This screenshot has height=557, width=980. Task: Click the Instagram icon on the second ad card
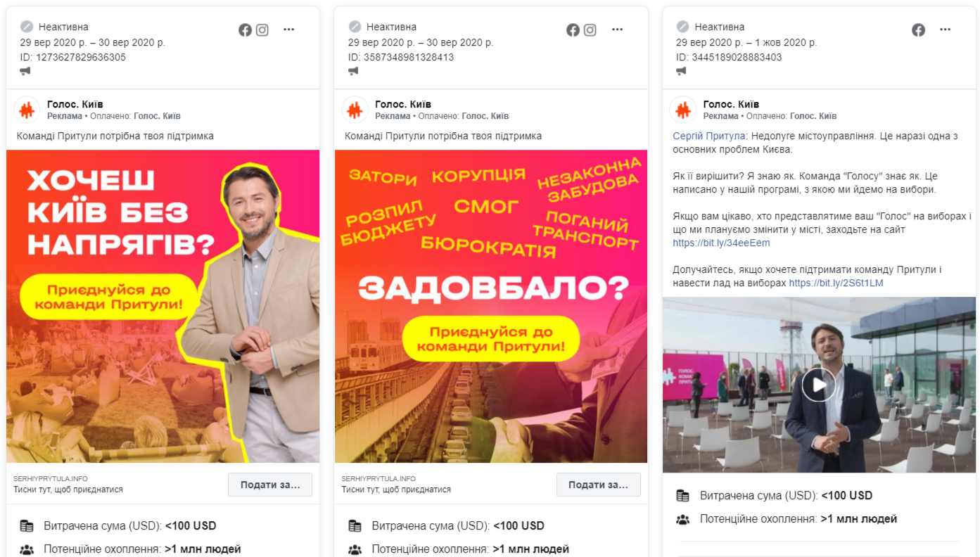coord(590,30)
